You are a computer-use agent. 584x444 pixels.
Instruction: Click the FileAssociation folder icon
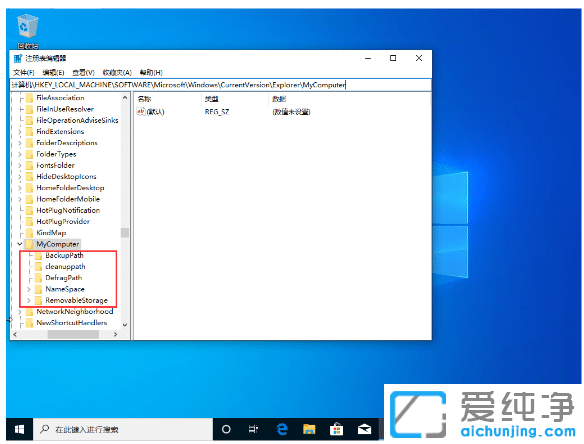(29, 98)
